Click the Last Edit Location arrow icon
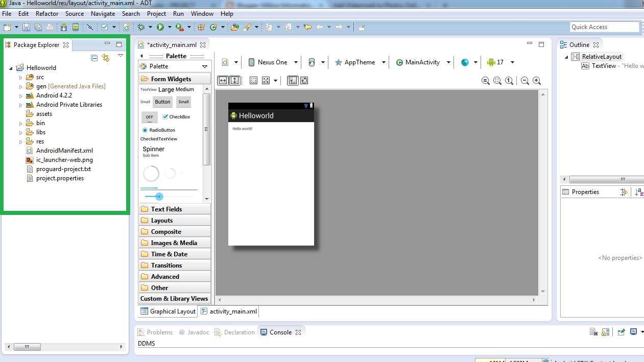This screenshot has height=362, width=644. [307, 27]
